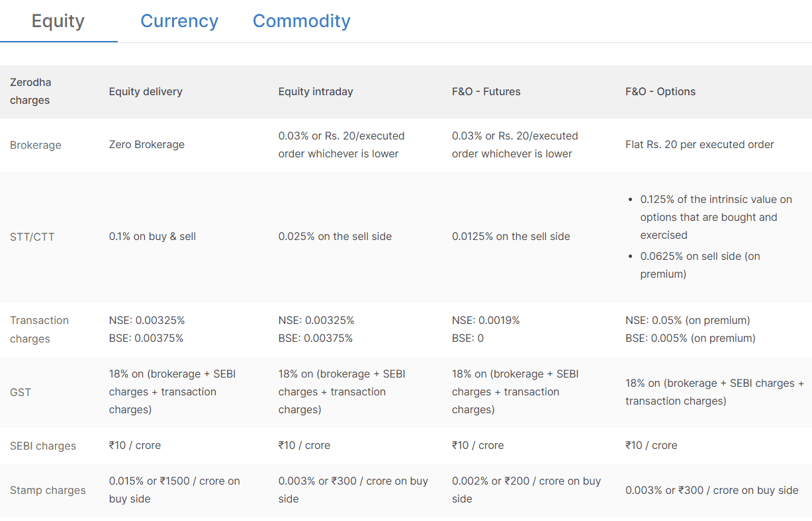This screenshot has height=521, width=812.
Task: Click 'Flat Rs. 20 per executed order' text
Action: [x=699, y=144]
